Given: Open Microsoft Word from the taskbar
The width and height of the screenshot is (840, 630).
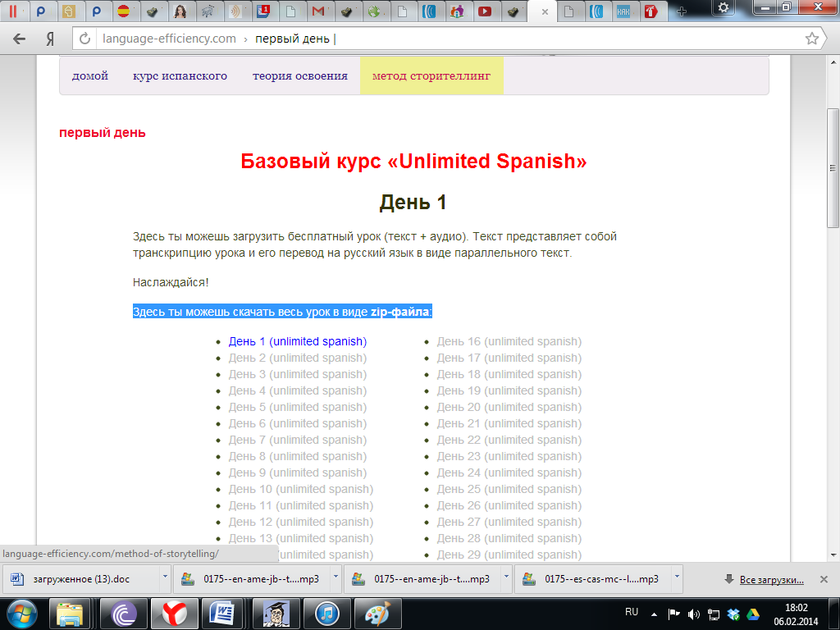Looking at the screenshot, I should (221, 614).
